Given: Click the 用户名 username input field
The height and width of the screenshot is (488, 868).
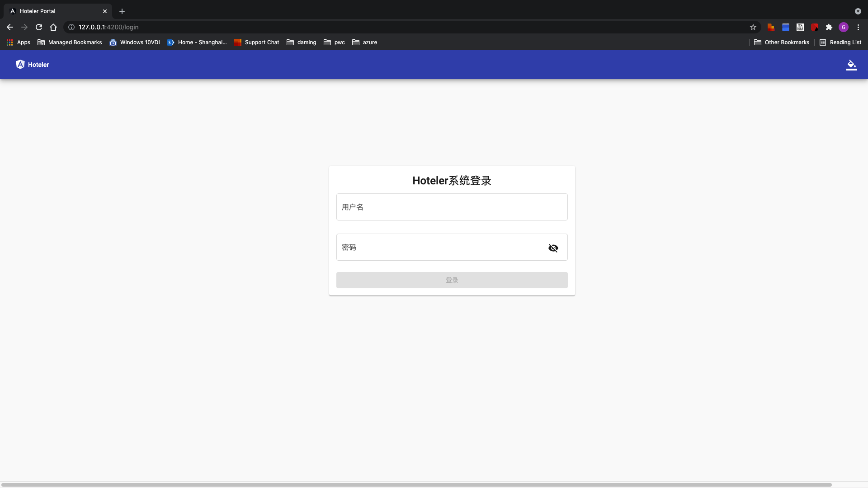Looking at the screenshot, I should point(452,207).
